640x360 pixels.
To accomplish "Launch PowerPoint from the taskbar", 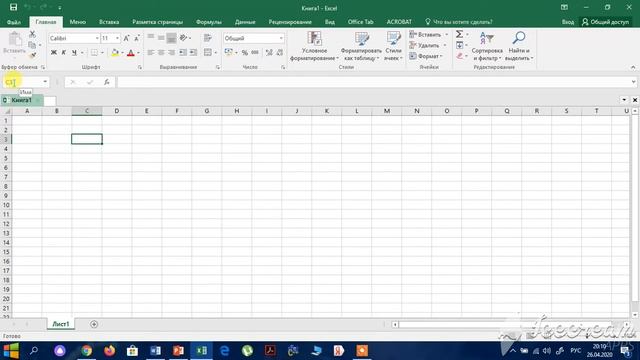I will [x=179, y=351].
